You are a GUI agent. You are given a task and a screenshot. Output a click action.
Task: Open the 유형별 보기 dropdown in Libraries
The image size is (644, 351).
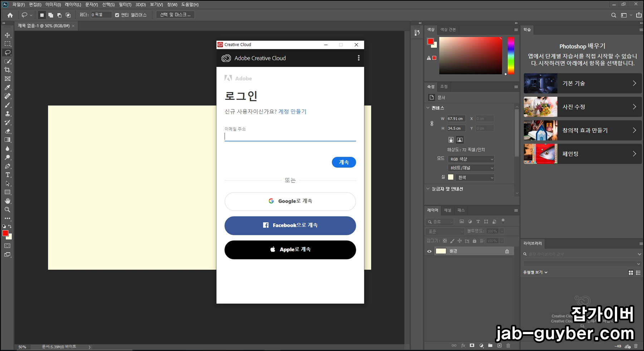coord(535,273)
